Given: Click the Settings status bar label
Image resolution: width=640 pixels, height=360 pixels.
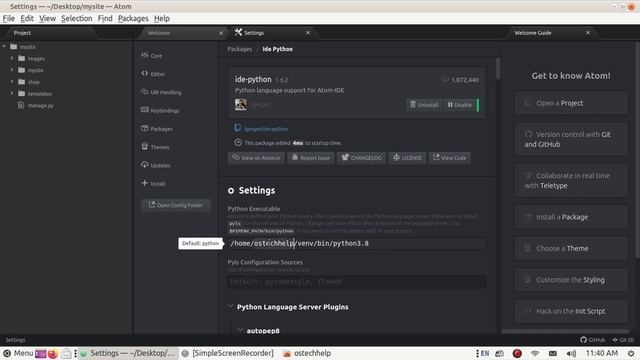Looking at the screenshot, I should [15, 340].
